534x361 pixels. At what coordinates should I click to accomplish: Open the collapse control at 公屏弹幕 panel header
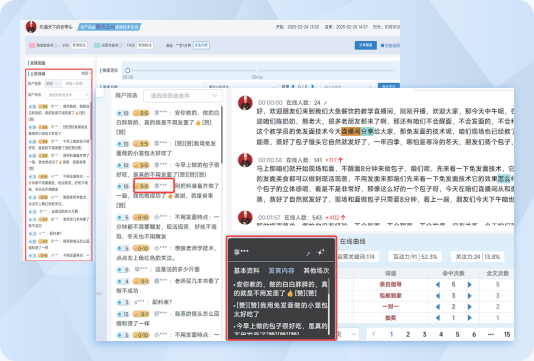click(x=85, y=73)
